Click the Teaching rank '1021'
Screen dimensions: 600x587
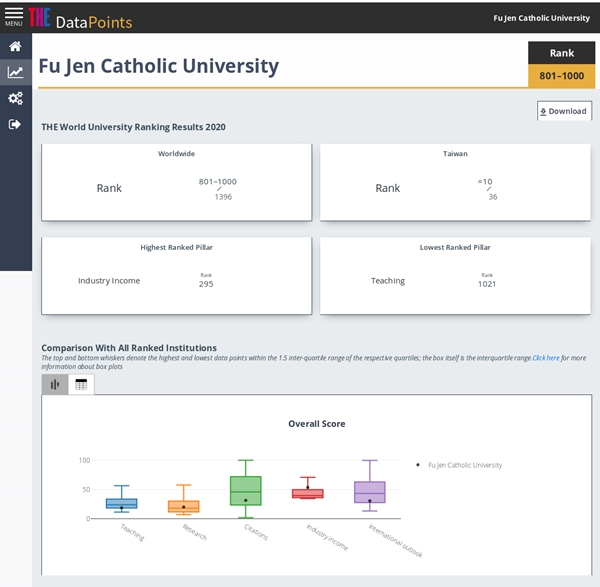(487, 284)
